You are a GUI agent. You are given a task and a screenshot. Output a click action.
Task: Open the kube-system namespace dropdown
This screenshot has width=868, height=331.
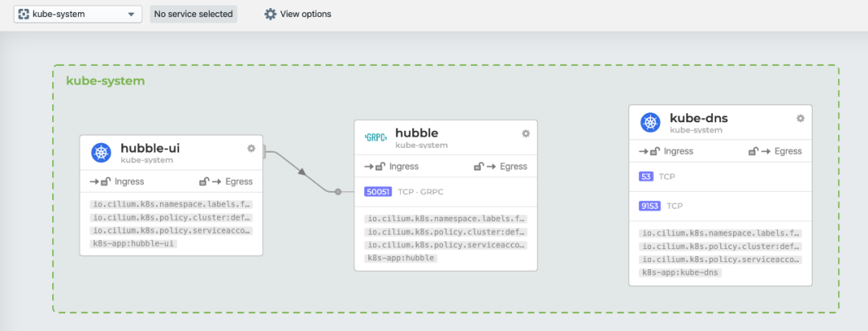(78, 14)
